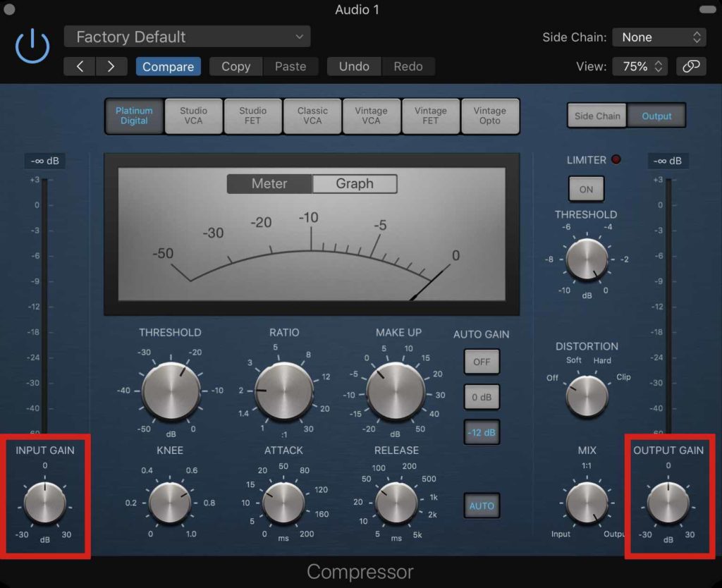The width and height of the screenshot is (722, 588).
Task: Open the View 75% size dropdown
Action: pos(640,66)
